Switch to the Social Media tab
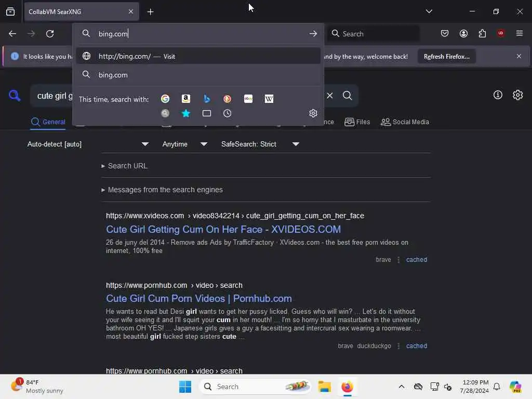 coord(405,122)
